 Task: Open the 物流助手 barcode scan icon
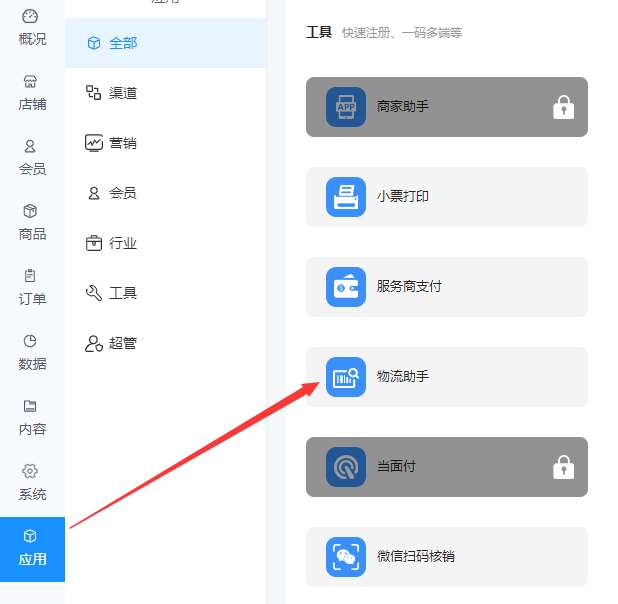click(346, 377)
